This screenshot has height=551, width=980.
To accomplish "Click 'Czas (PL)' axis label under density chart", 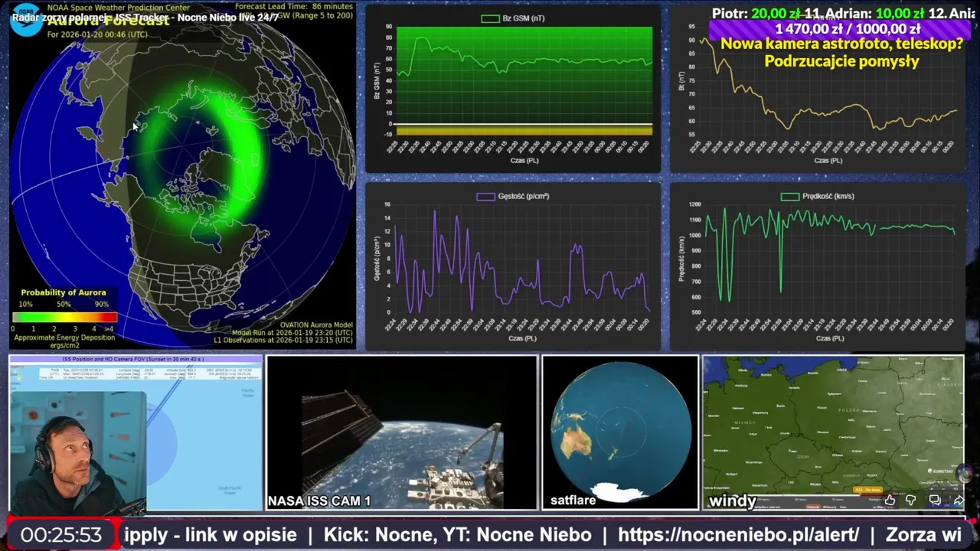I will coord(524,338).
